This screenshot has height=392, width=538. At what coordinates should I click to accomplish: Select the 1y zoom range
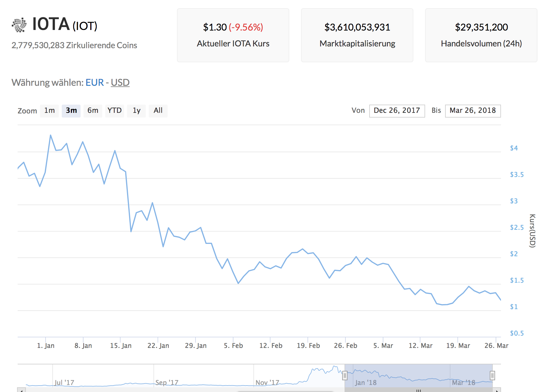coord(136,111)
